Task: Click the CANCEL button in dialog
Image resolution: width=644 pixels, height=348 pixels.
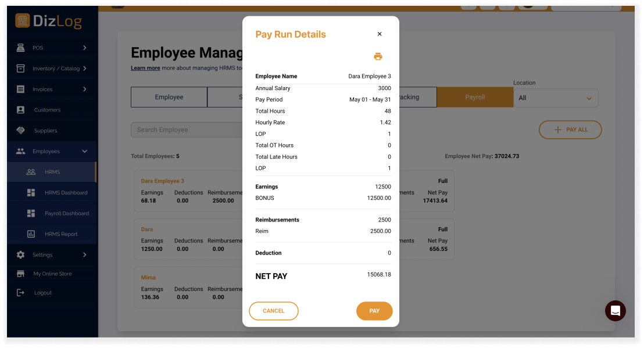Action: coord(273,311)
